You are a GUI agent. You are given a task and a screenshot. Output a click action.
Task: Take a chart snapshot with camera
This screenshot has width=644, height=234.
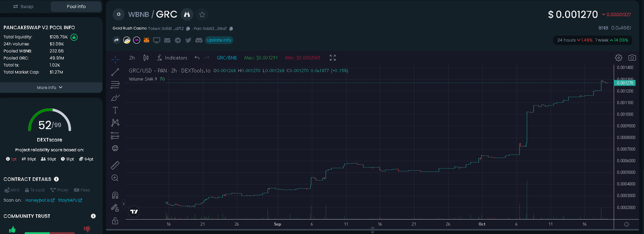click(x=632, y=57)
